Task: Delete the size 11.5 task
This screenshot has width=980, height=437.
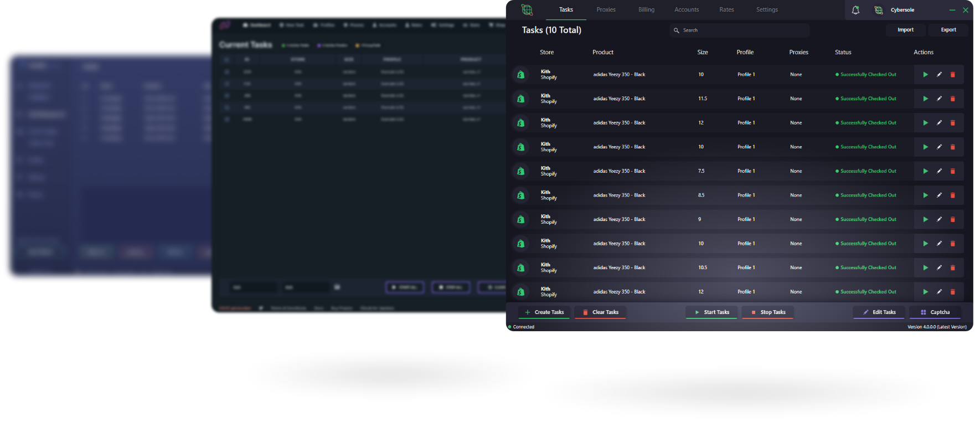Action: (953, 99)
